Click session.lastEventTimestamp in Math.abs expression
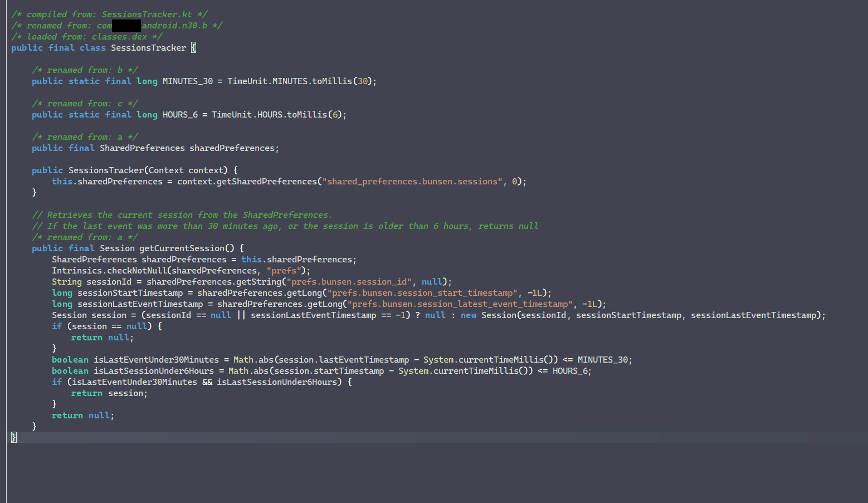 click(x=344, y=360)
